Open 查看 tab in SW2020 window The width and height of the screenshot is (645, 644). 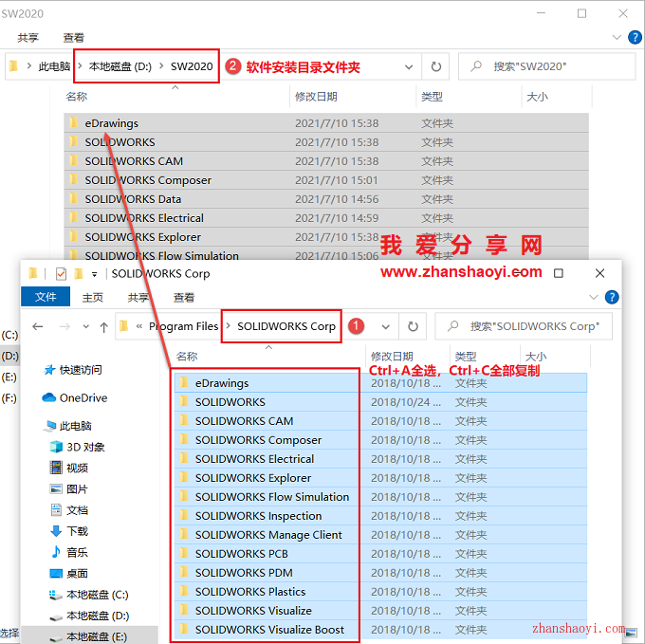pos(73,38)
